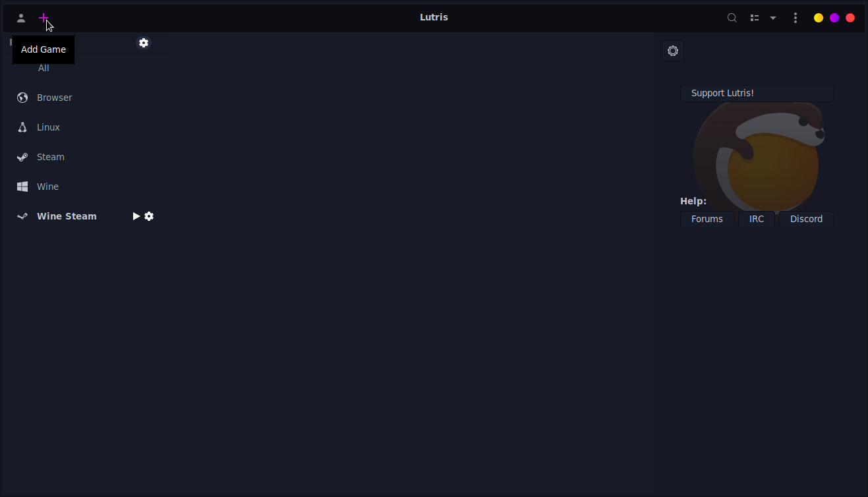This screenshot has height=497, width=868.
Task: Click the yellow window control button
Action: tap(819, 18)
